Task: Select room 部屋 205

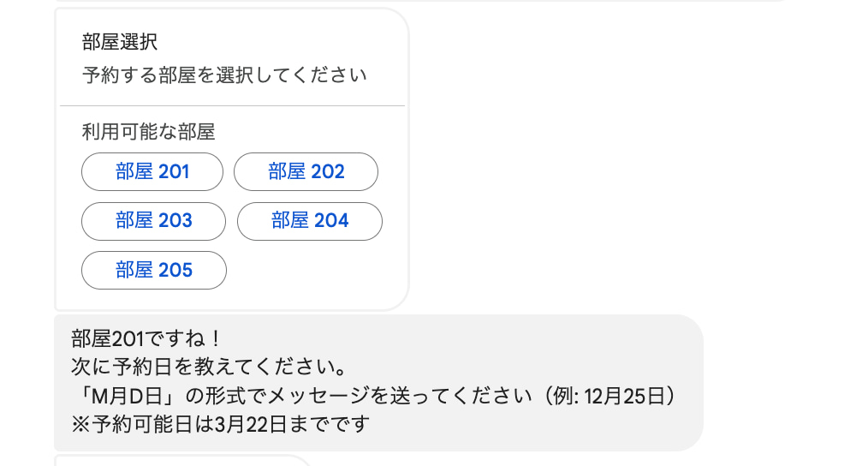Action: coord(153,271)
